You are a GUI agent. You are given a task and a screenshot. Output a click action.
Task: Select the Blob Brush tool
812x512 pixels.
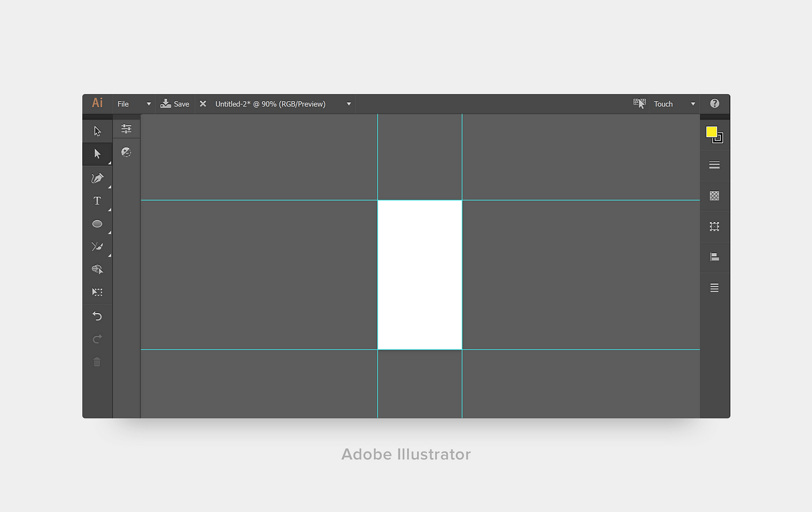tap(97, 247)
